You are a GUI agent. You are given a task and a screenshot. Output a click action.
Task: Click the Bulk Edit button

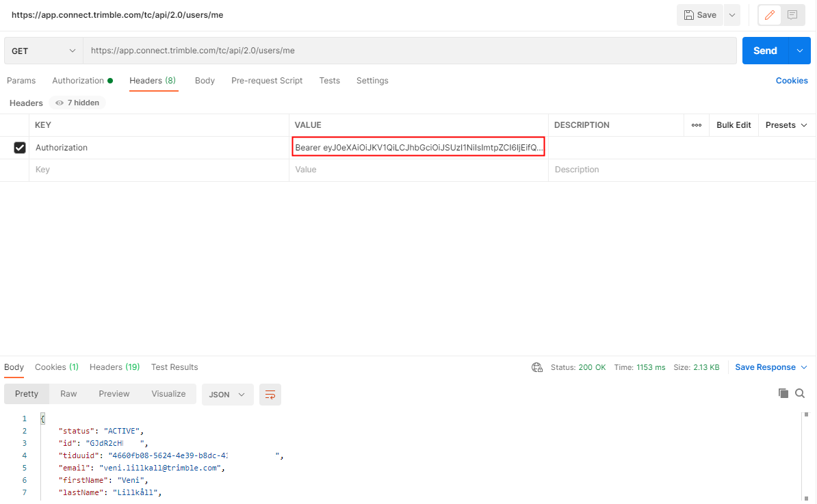tap(734, 125)
